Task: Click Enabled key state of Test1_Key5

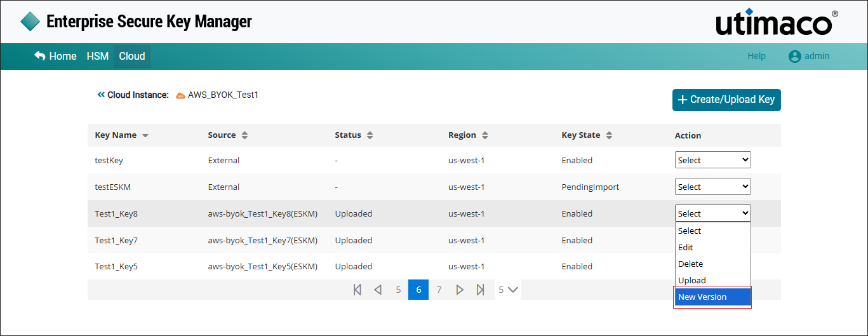Action: click(577, 266)
